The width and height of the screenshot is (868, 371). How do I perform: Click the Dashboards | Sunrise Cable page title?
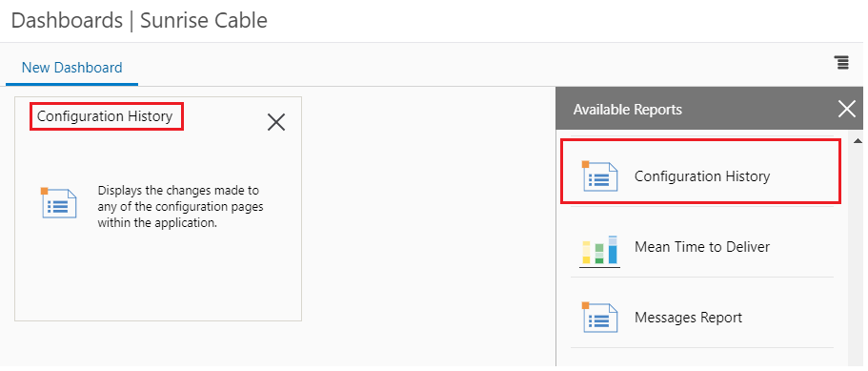[139, 20]
